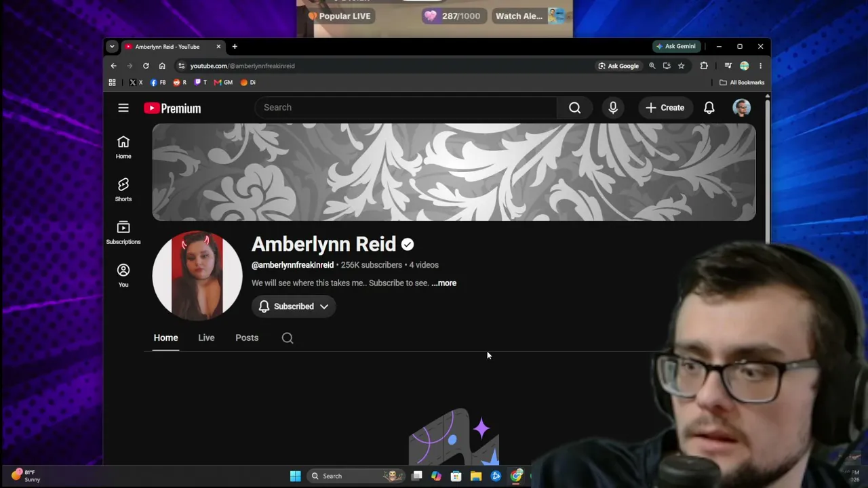Open the FB bookmark
This screenshot has height=488, width=868.
[x=158, y=83]
